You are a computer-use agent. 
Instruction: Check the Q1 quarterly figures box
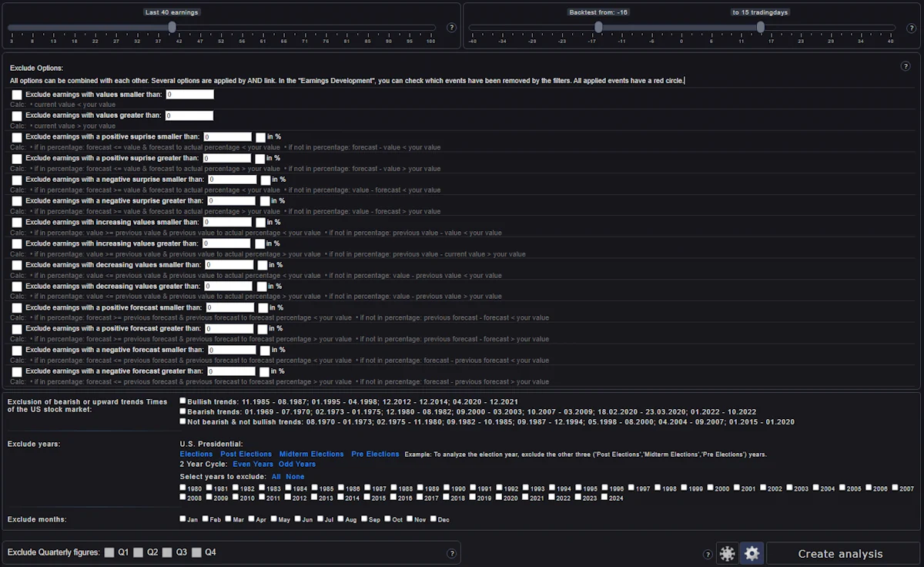point(109,552)
